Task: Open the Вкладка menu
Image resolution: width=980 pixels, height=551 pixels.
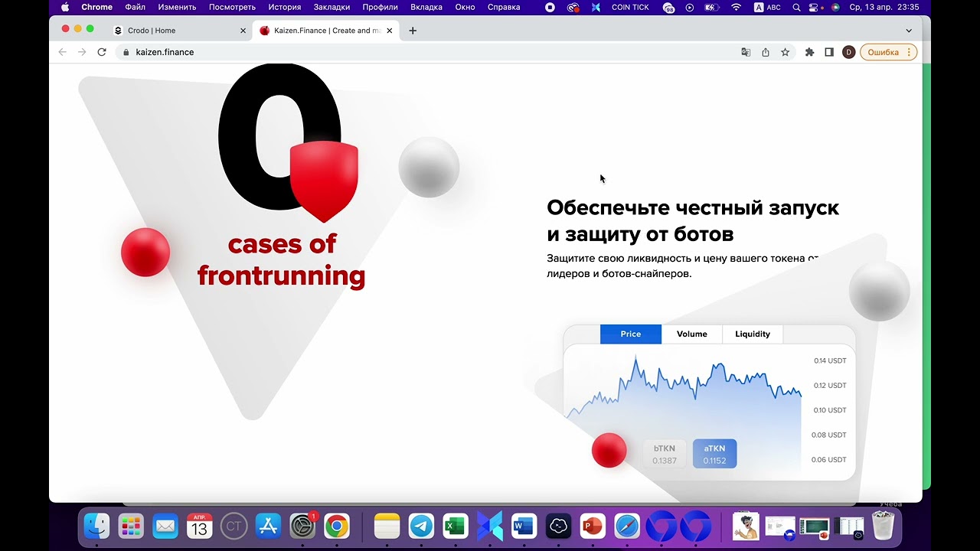Action: click(x=426, y=7)
